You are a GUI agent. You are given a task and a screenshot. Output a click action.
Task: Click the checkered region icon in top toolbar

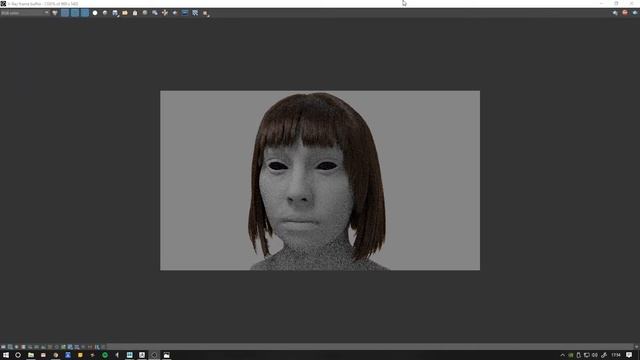(x=195, y=13)
